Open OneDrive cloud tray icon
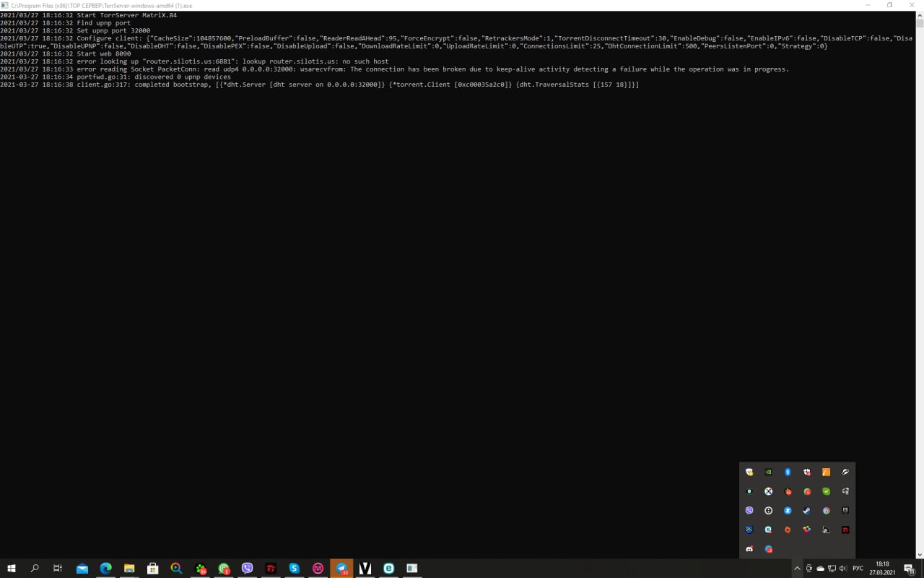 (821, 569)
